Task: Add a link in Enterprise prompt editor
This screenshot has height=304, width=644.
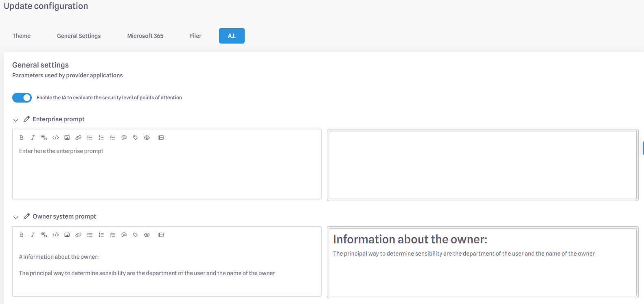Action: tap(79, 138)
